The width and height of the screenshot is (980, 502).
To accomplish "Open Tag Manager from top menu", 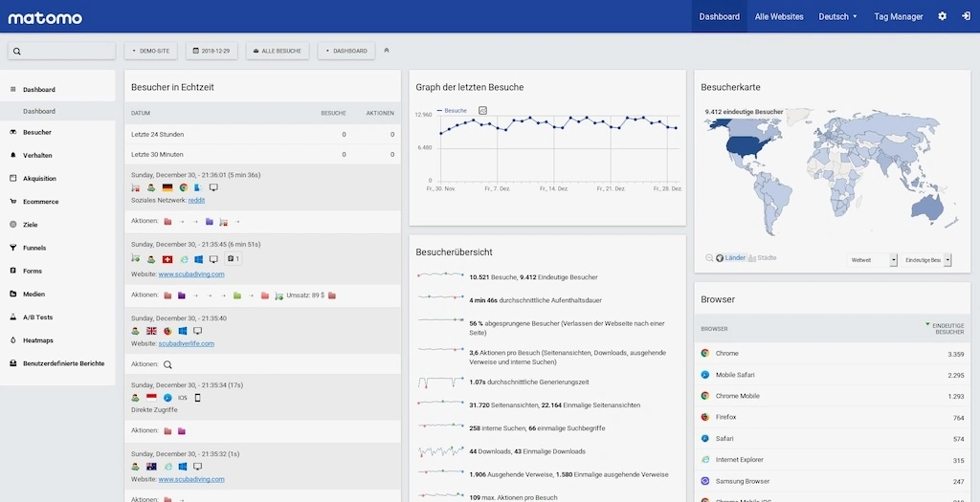I will click(898, 16).
